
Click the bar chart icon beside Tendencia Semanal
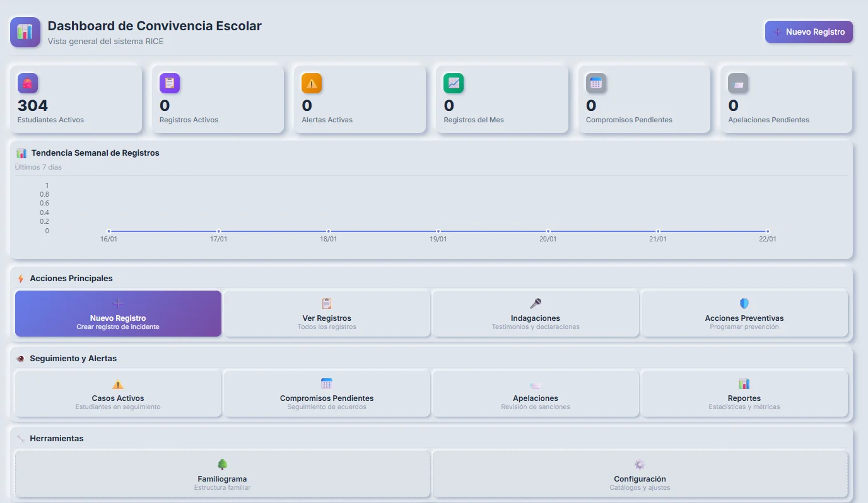(21, 153)
